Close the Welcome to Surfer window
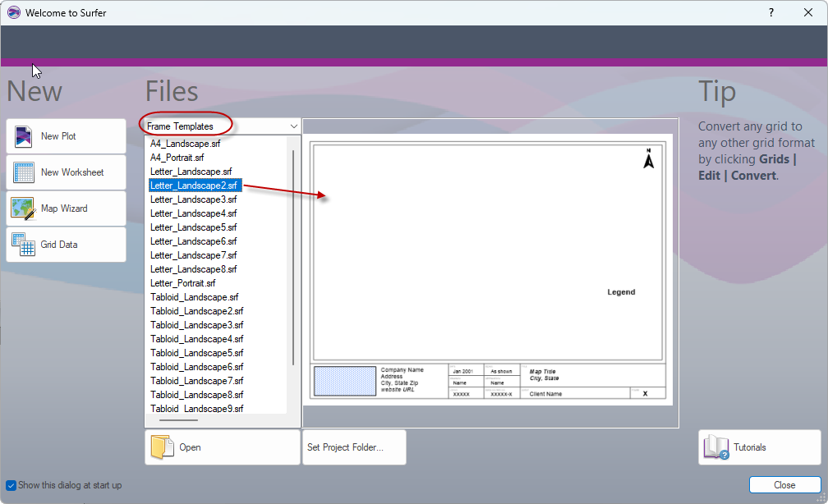The height and width of the screenshot is (504, 828). [x=808, y=12]
